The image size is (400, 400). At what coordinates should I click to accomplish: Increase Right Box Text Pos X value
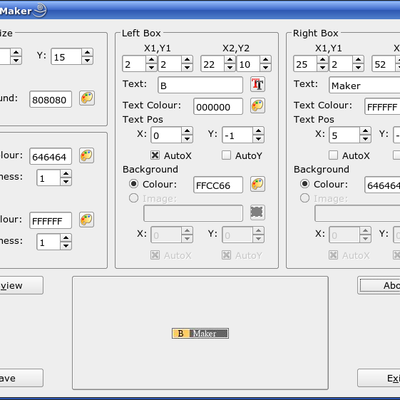[365, 131]
